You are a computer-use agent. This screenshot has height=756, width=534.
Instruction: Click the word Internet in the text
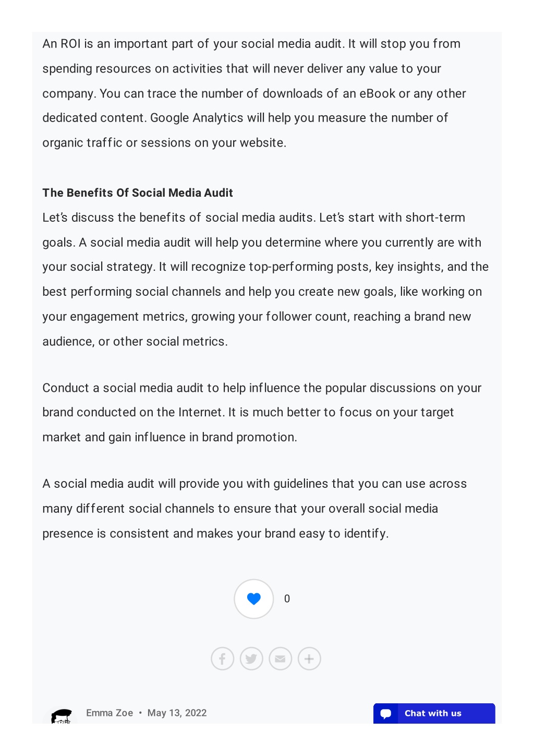point(200,412)
